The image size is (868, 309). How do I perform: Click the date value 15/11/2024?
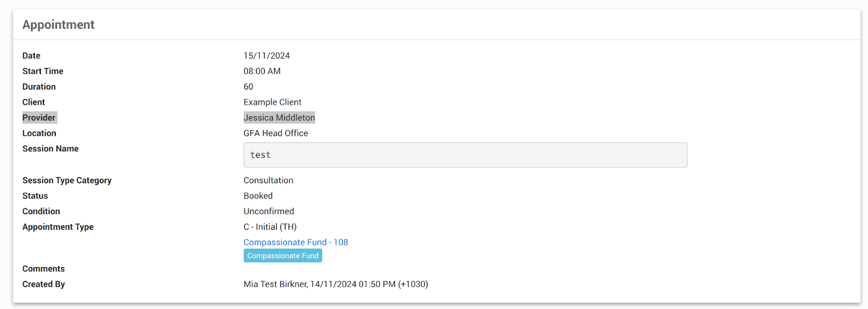tap(266, 56)
